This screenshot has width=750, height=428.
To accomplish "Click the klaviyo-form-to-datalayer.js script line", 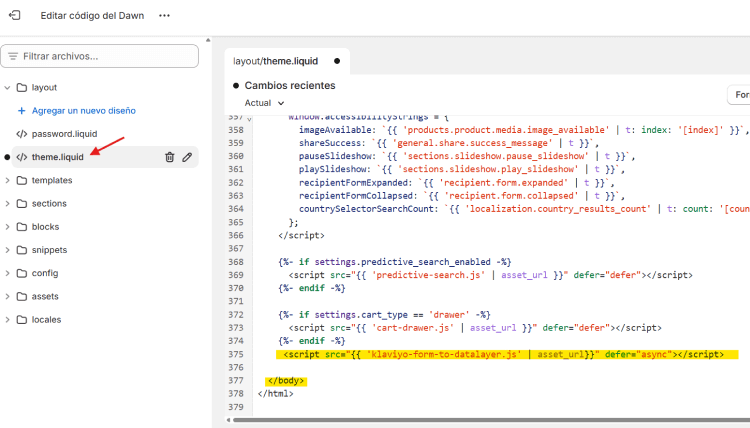I will click(504, 354).
